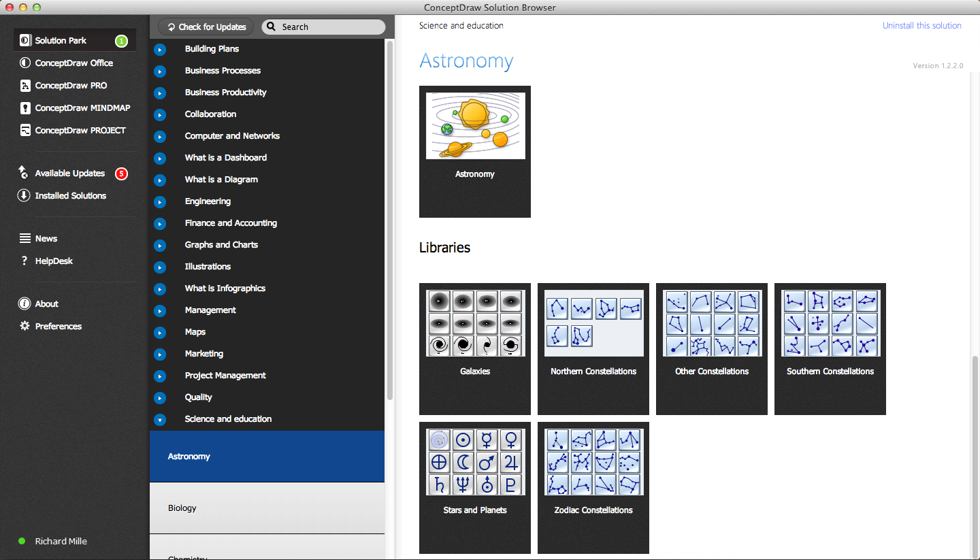Open the Solution Park section
The width and height of the screenshot is (980, 560).
(75, 40)
